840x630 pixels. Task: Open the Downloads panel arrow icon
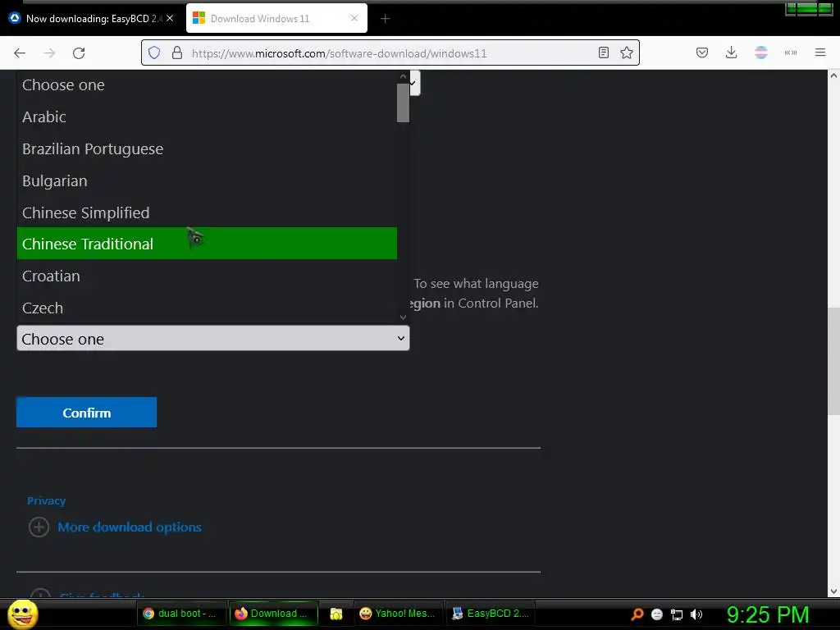coord(731,52)
